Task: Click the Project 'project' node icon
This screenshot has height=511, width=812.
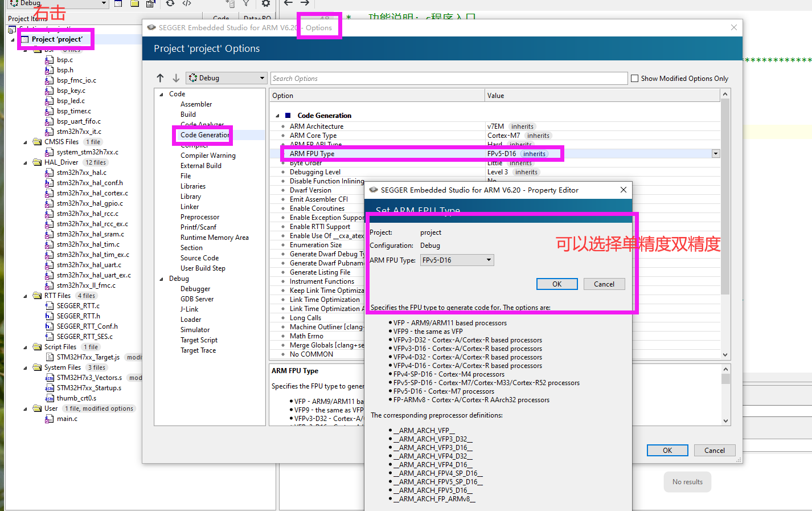Action: point(25,39)
